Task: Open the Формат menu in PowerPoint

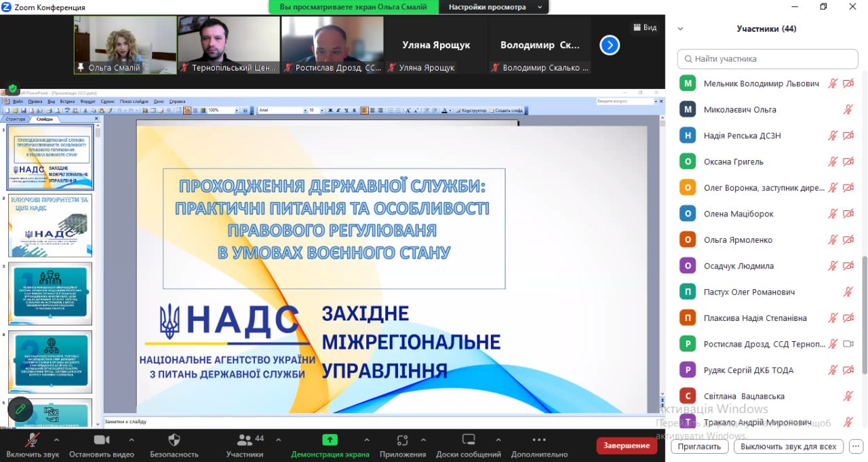Action: (88, 101)
